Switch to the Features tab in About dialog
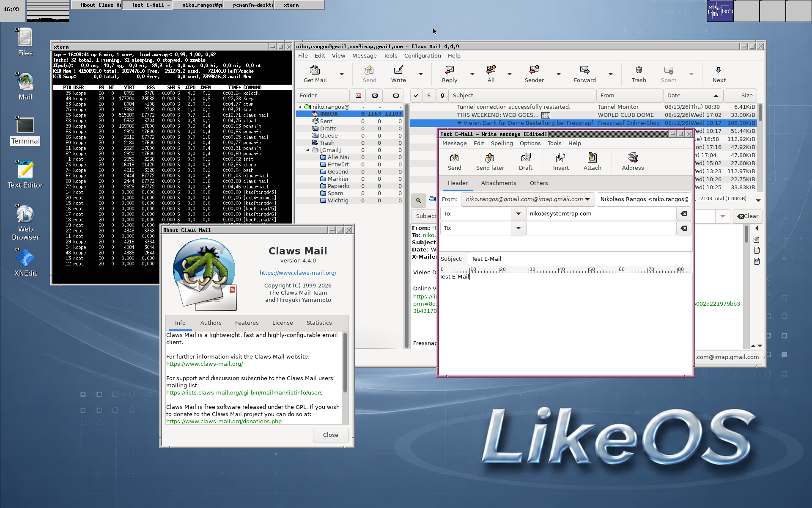 pyautogui.click(x=247, y=323)
